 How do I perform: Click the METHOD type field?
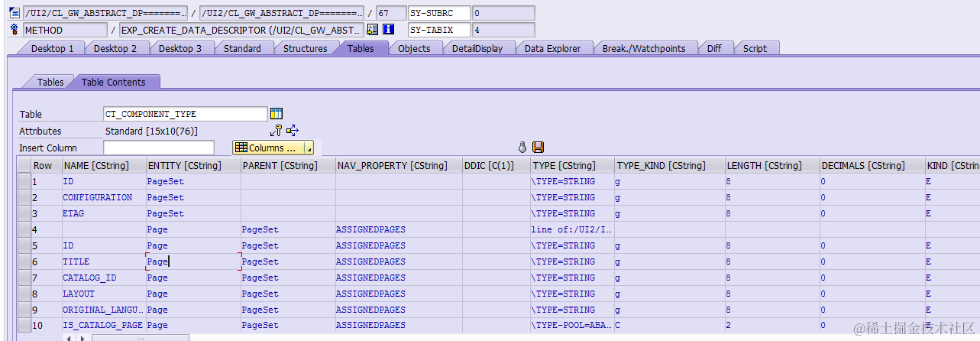coord(65,30)
